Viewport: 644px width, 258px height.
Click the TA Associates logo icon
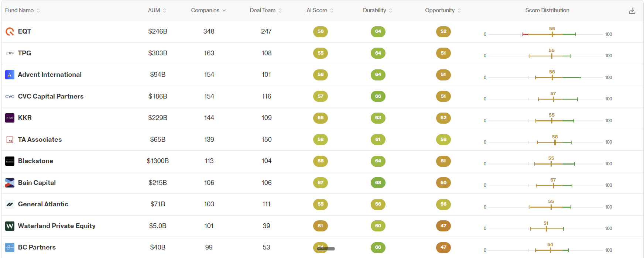tap(10, 140)
